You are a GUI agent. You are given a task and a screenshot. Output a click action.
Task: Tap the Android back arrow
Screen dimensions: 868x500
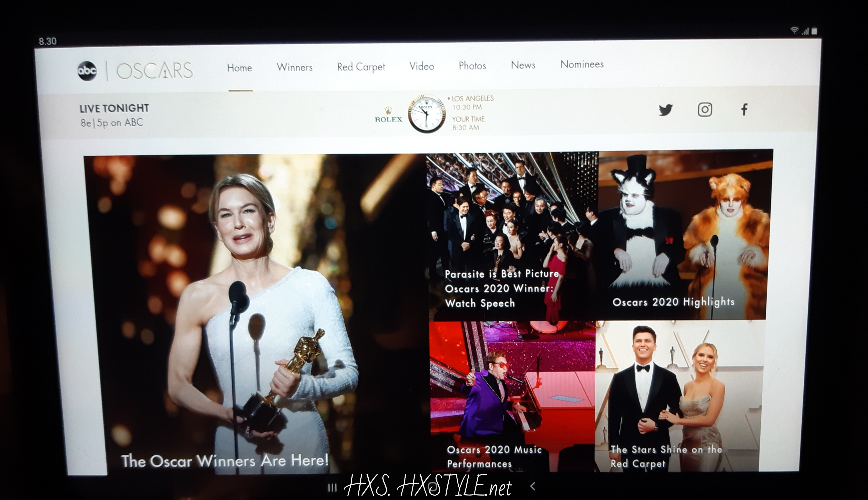click(x=533, y=486)
